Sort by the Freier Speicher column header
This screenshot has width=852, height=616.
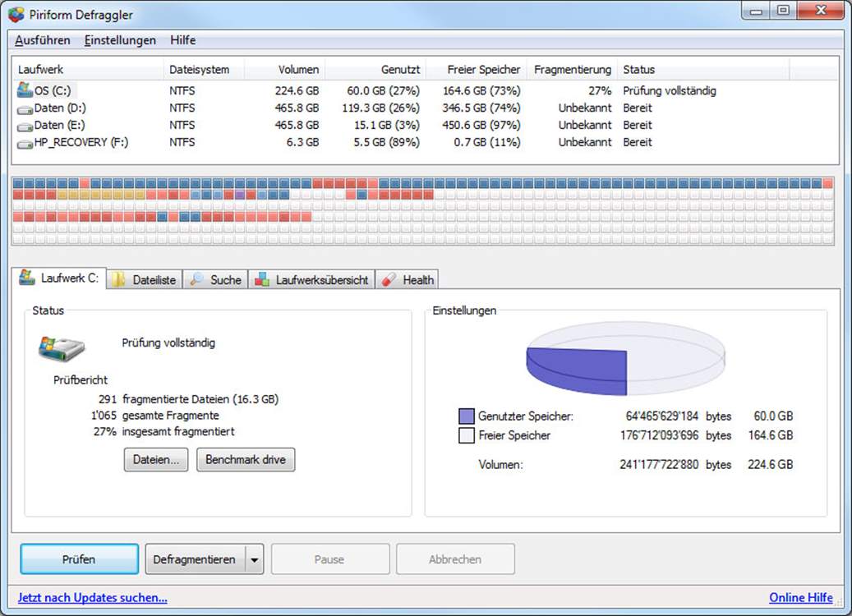point(477,70)
